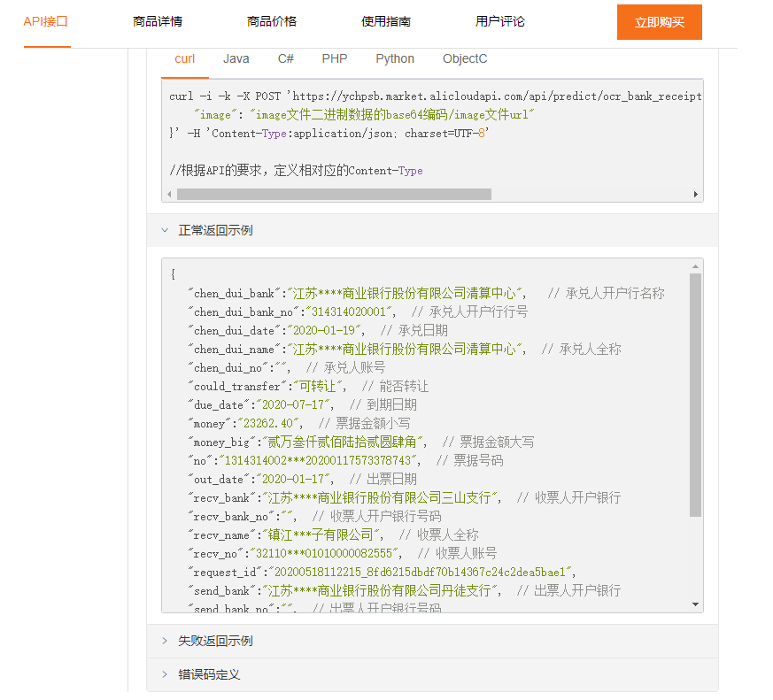Click the "image" parameter line in curl code
This screenshot has width=773, height=700.
(364, 115)
